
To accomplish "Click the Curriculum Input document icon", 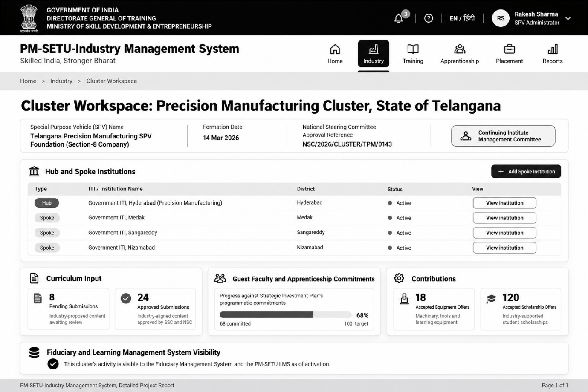I will click(x=35, y=278).
